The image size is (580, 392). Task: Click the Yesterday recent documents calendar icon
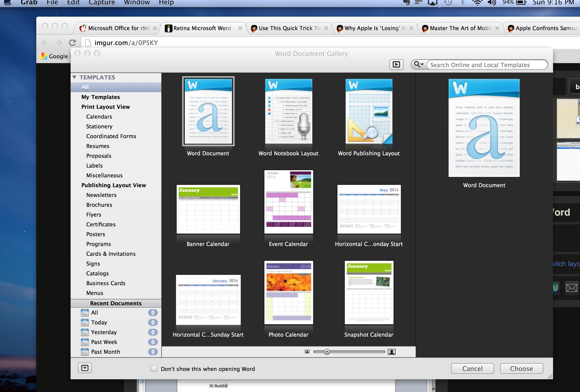point(85,332)
